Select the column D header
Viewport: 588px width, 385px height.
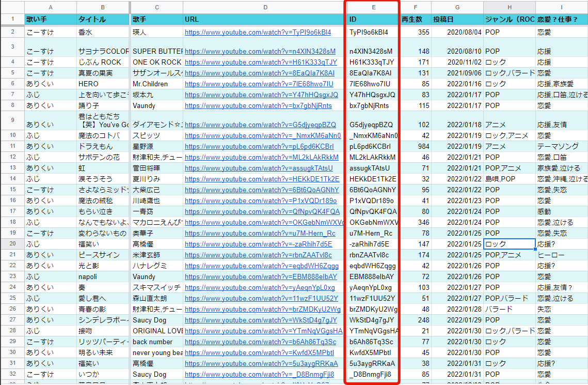click(x=265, y=7)
